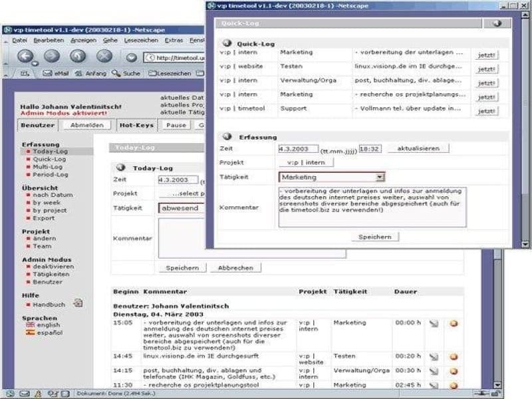Click the edit icon on the 15:05 Marketing entry
Screen dimensions: 532x399
[434, 324]
